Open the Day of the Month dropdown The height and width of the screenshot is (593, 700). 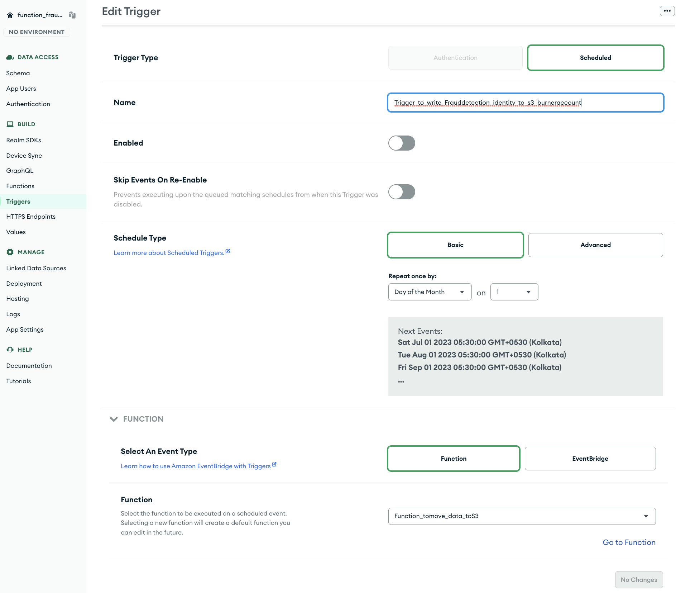[x=430, y=292]
